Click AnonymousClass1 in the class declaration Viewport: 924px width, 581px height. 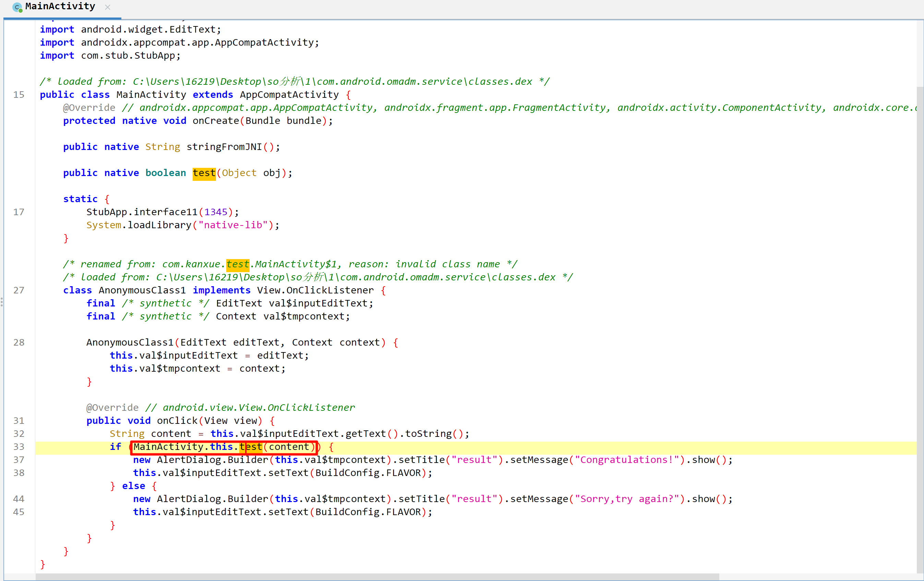coord(142,290)
